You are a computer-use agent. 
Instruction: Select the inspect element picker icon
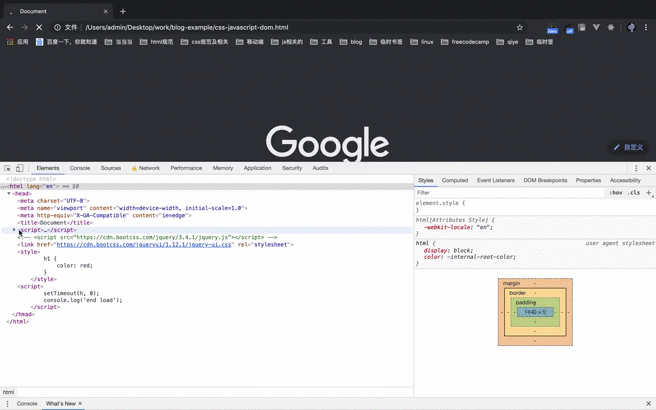tap(7, 168)
